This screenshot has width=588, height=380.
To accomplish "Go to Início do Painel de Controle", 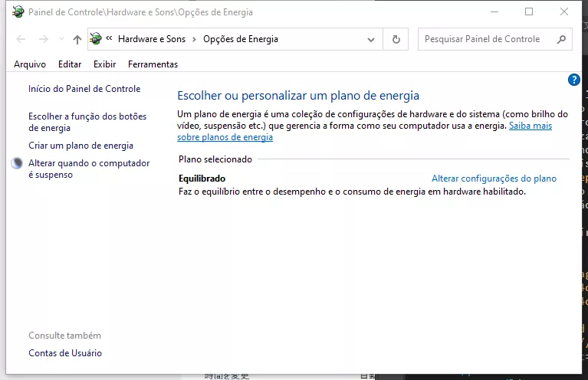I will tap(84, 89).
